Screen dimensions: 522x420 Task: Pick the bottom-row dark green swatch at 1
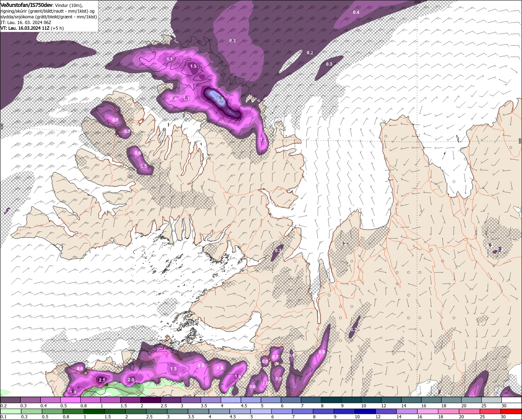(94, 411)
